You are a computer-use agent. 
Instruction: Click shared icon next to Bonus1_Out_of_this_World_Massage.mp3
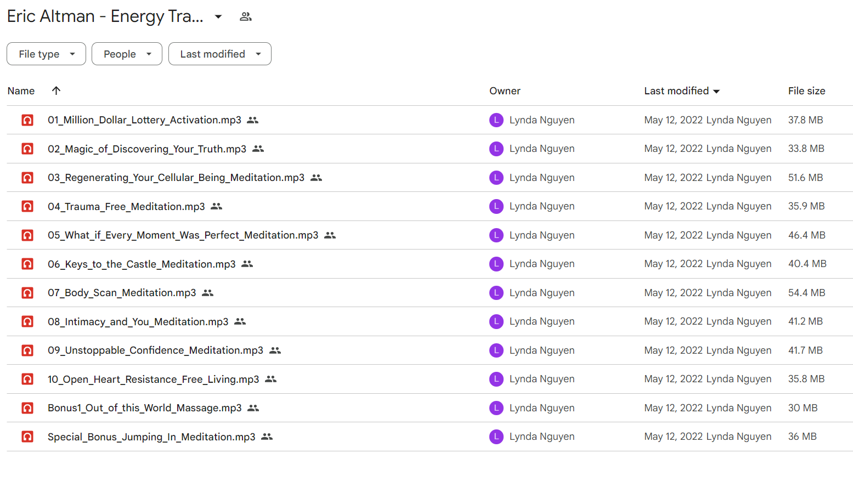253,408
